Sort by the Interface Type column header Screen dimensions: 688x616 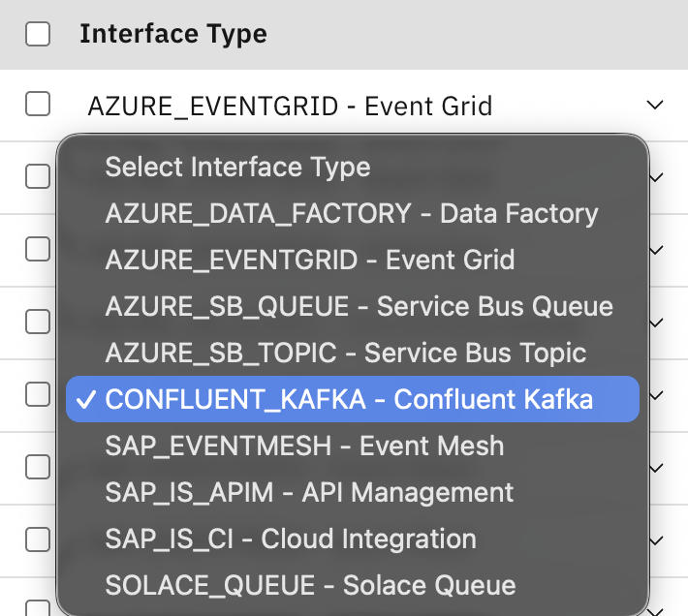tap(173, 34)
